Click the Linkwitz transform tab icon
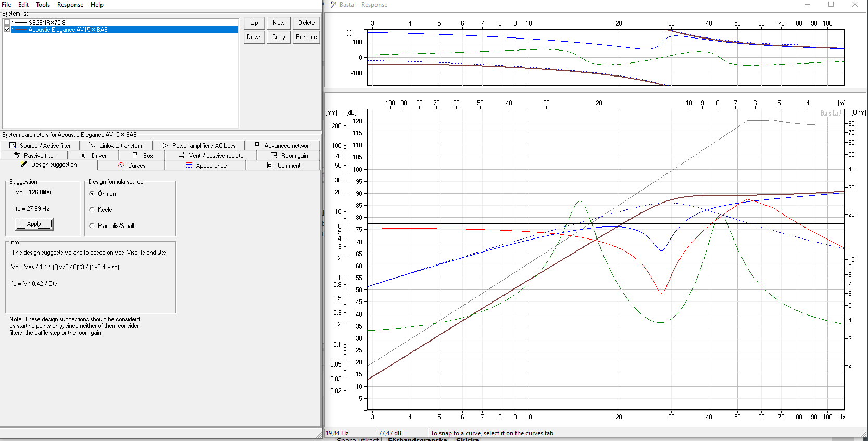Viewport: 868px width, 441px height. click(x=92, y=146)
